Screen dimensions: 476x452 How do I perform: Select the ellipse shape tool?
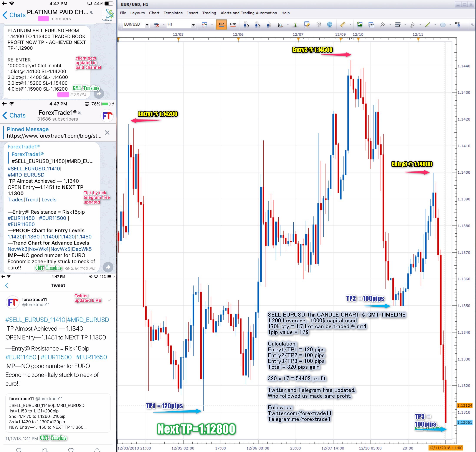pyautogui.click(x=443, y=25)
